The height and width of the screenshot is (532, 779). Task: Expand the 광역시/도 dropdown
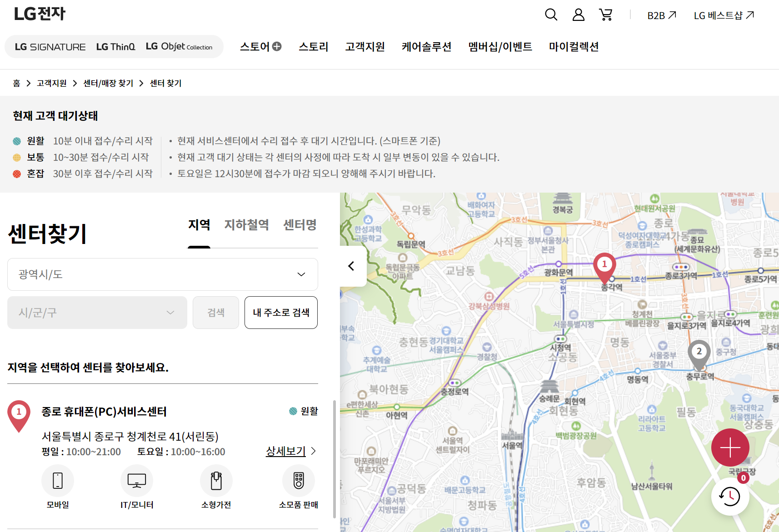tap(163, 274)
